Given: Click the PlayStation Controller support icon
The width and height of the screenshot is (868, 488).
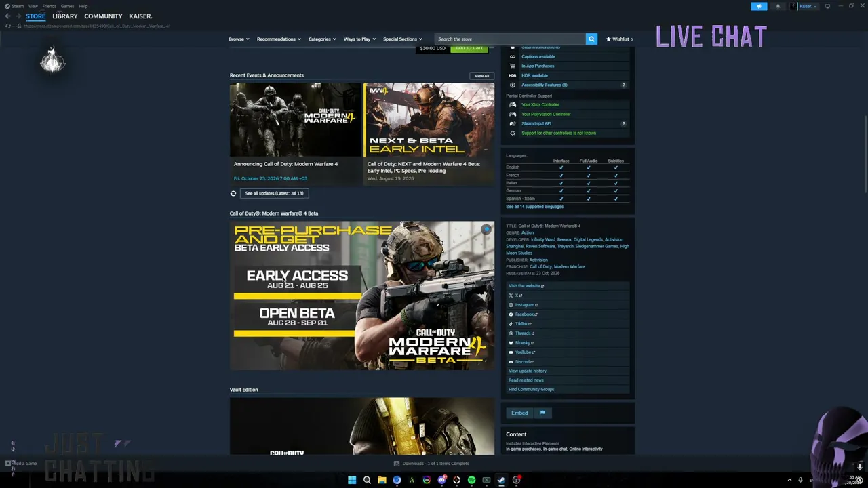Looking at the screenshot, I should 513,114.
